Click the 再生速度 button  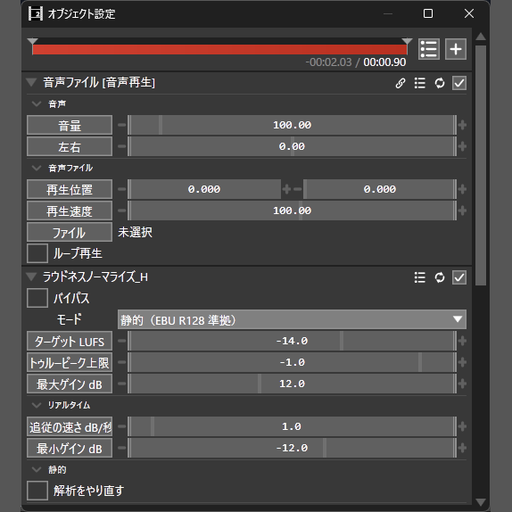(69, 211)
